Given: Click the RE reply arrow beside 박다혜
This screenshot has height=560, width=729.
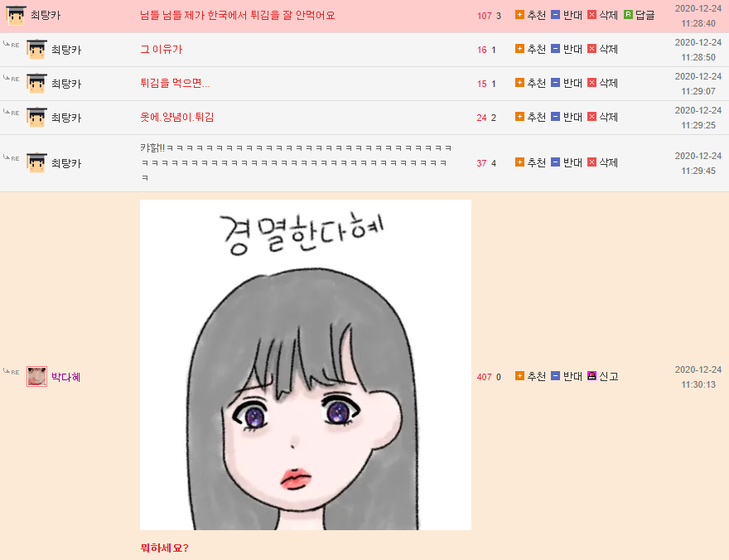Looking at the screenshot, I should point(11,371).
